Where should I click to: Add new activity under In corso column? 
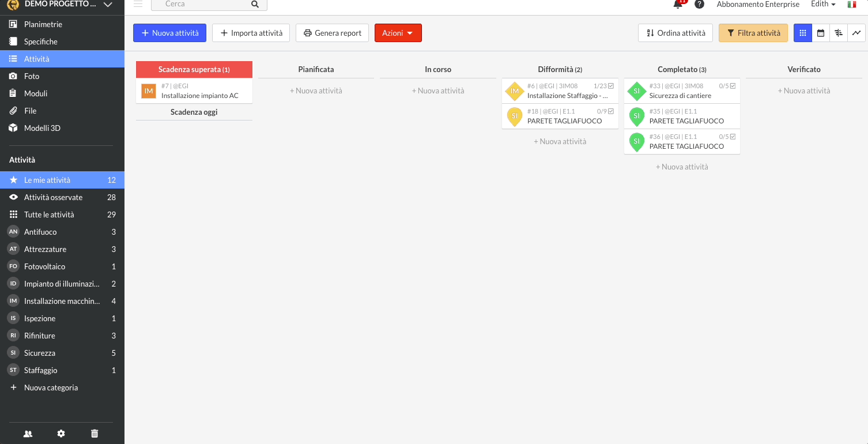pyautogui.click(x=438, y=91)
